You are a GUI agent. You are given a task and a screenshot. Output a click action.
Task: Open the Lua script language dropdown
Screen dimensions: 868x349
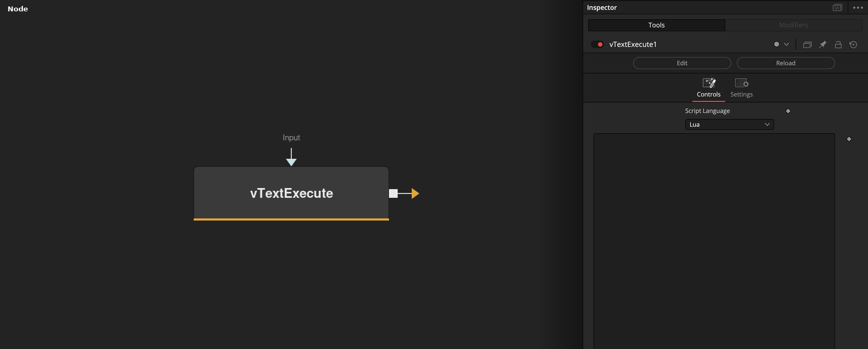pyautogui.click(x=730, y=125)
